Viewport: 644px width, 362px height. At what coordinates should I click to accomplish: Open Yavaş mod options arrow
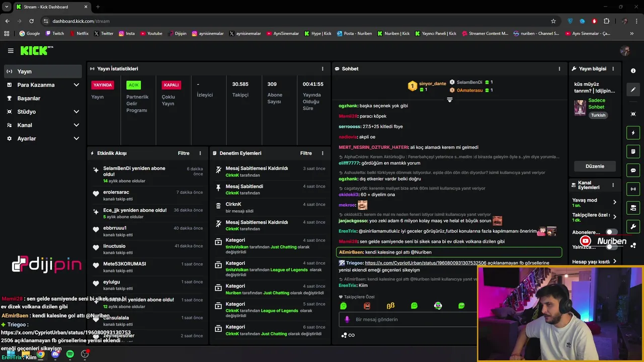click(x=614, y=202)
